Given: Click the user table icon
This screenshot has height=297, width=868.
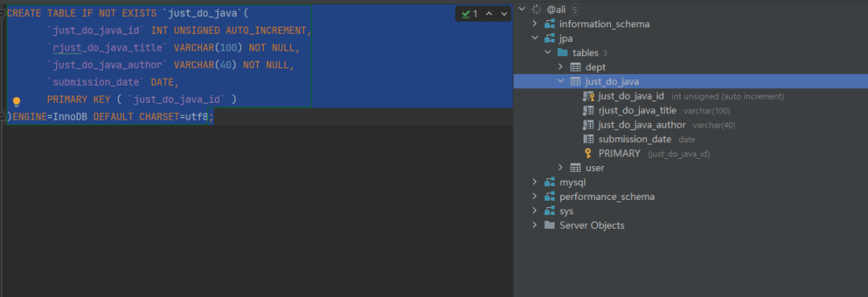Looking at the screenshot, I should pos(575,168).
